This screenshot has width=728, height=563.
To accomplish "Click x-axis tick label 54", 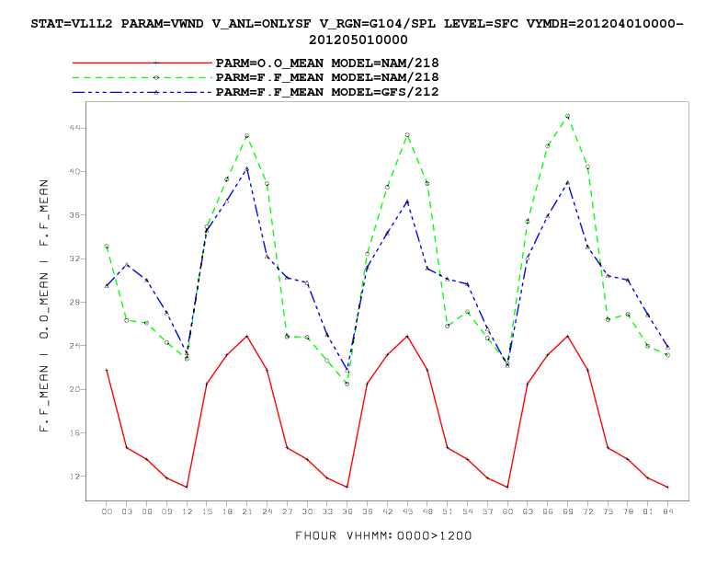I will 468,511.
